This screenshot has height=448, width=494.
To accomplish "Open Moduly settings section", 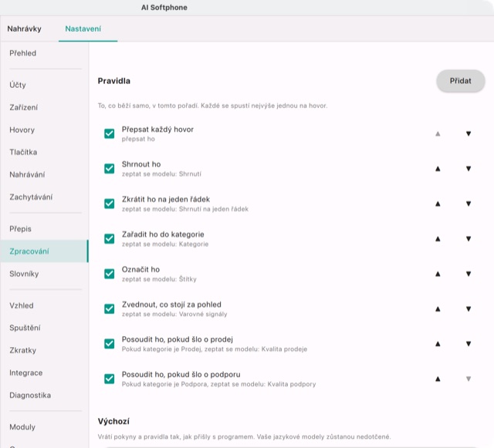I will point(45,427).
